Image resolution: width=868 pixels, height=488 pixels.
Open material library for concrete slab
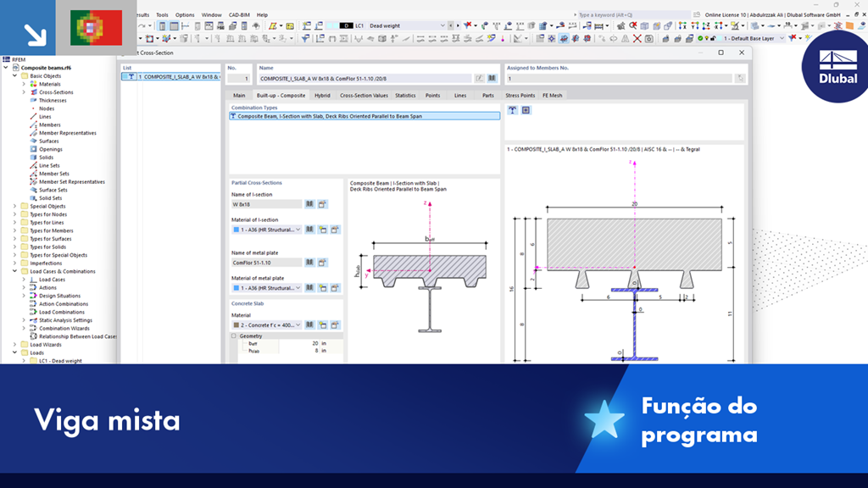click(309, 324)
